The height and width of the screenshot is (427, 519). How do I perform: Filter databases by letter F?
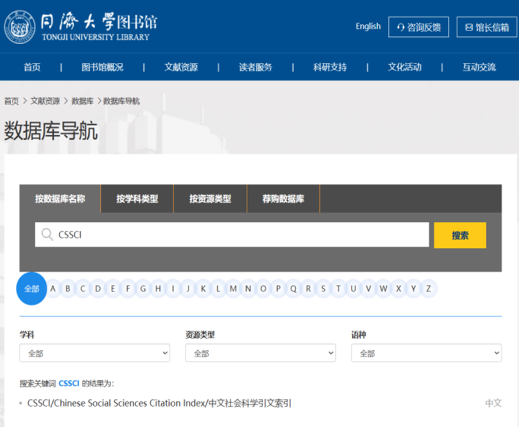point(128,289)
